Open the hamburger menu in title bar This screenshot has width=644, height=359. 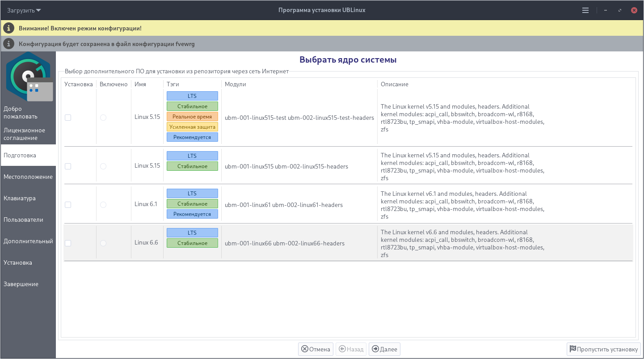point(585,10)
